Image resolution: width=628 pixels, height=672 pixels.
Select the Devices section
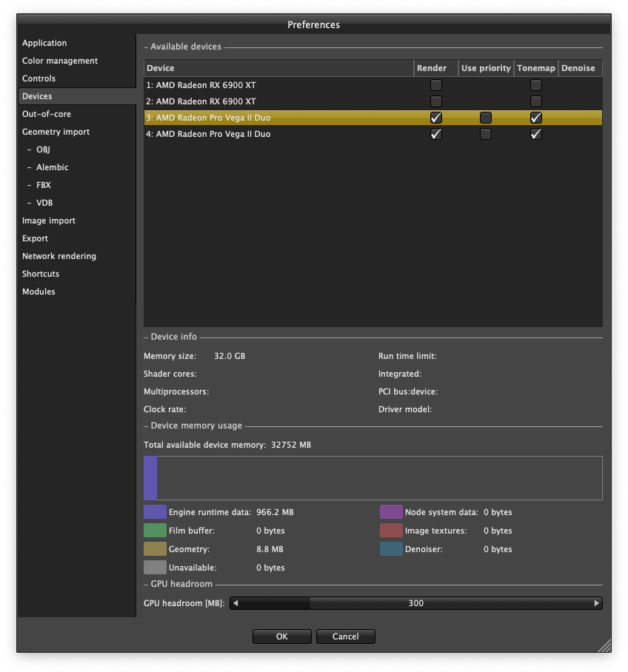[77, 96]
